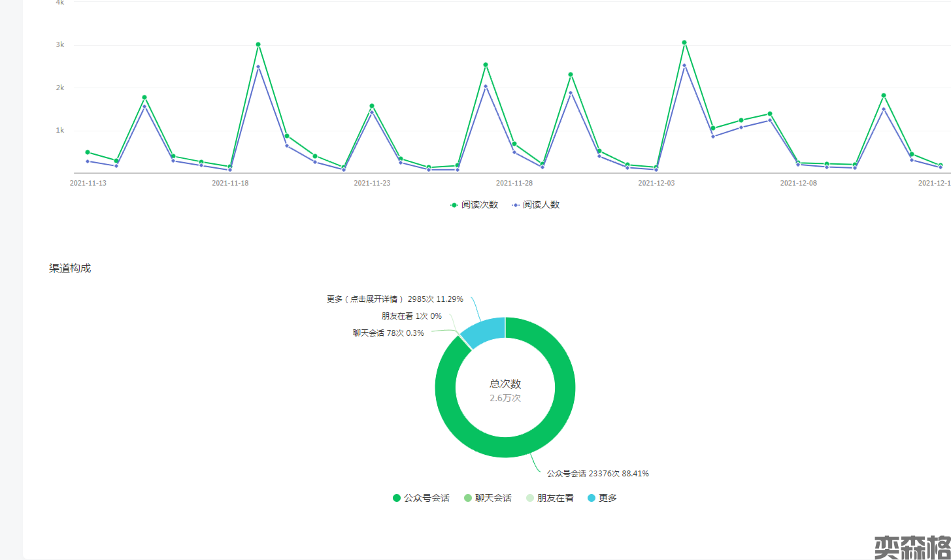The width and height of the screenshot is (951, 560).
Task: Select the 聊天会话 78次 0.3% label
Action: pyautogui.click(x=388, y=333)
